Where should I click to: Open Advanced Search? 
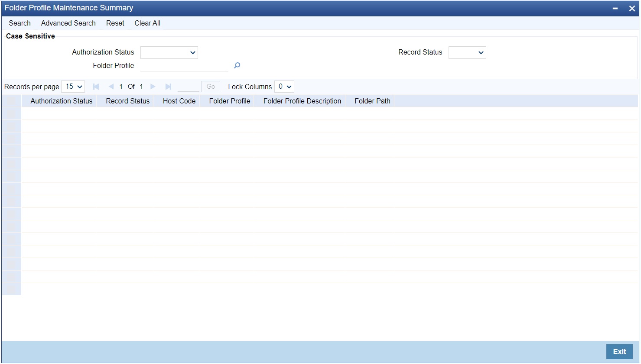pos(68,23)
